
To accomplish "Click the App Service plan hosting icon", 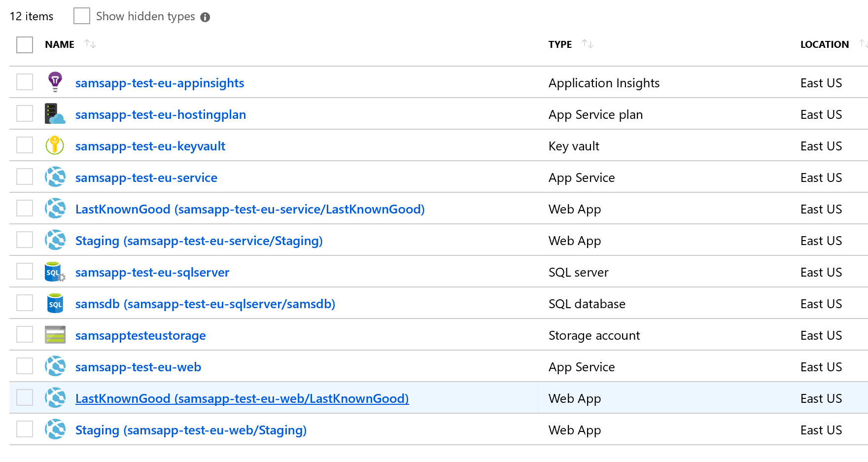I will (x=55, y=113).
